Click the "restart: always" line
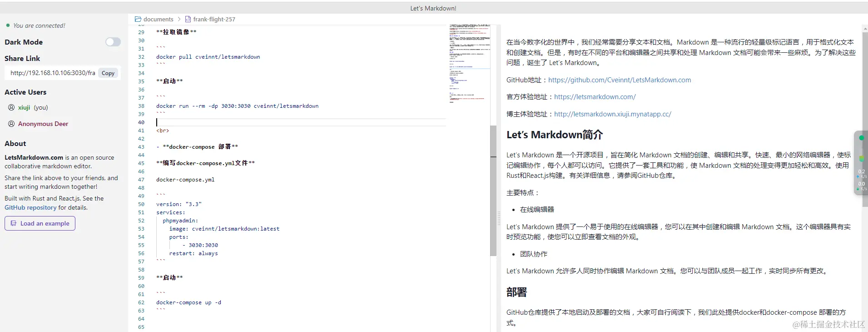 coord(193,253)
